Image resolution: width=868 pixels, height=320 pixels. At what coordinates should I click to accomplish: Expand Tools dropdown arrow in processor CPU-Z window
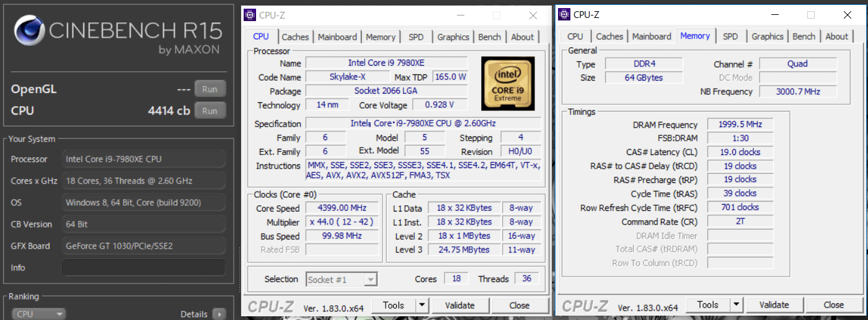[422, 305]
